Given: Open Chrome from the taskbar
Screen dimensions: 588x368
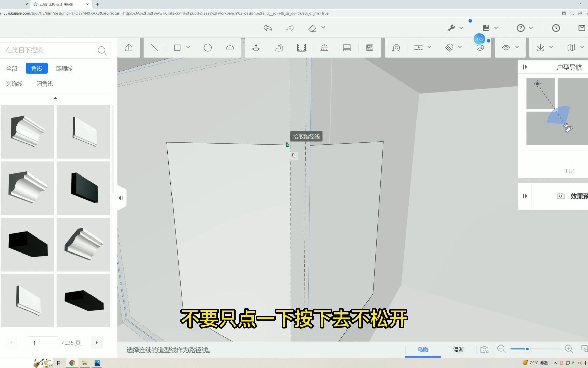Looking at the screenshot, I should click(x=72, y=363).
